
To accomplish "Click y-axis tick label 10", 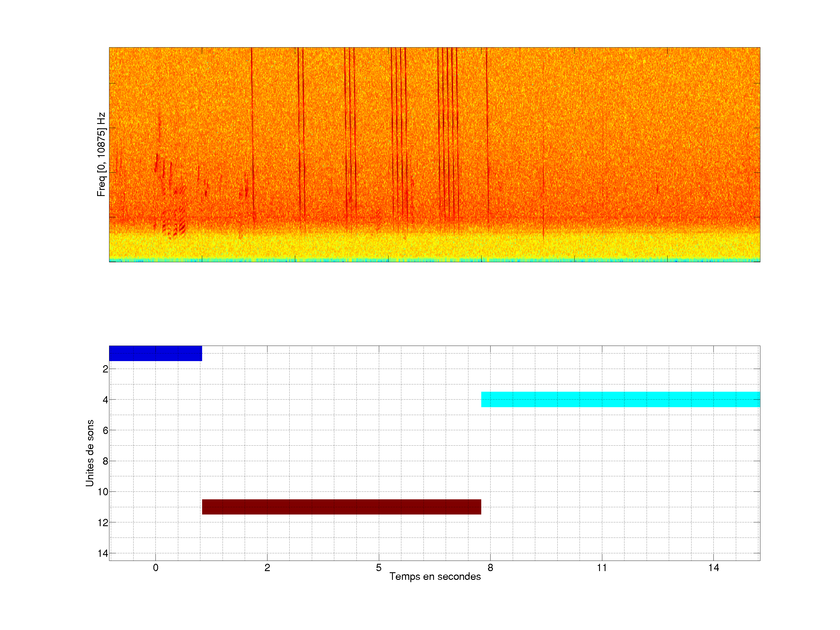I will pyautogui.click(x=103, y=492).
